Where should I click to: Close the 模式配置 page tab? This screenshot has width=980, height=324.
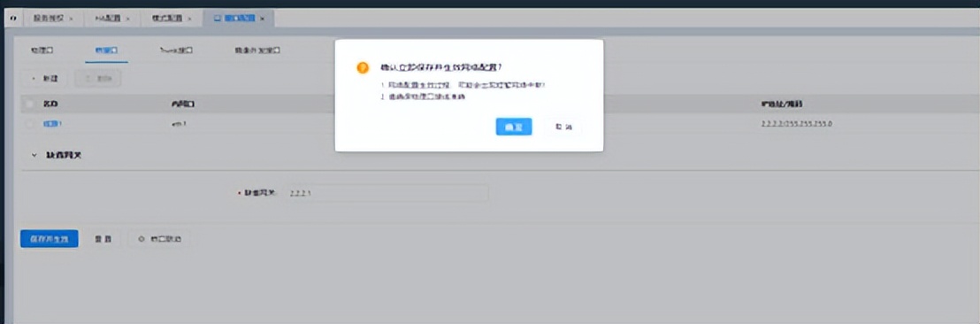coord(189,19)
